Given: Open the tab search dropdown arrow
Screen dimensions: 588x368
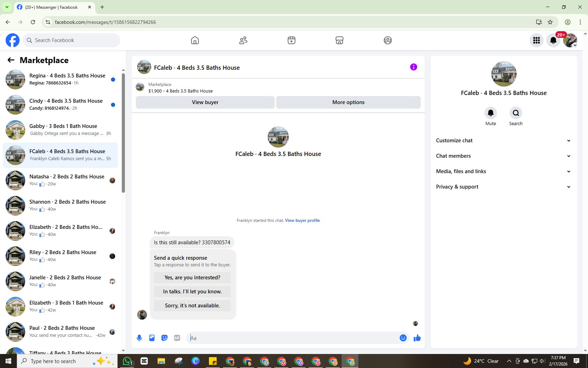Looking at the screenshot, I should [x=7, y=7].
